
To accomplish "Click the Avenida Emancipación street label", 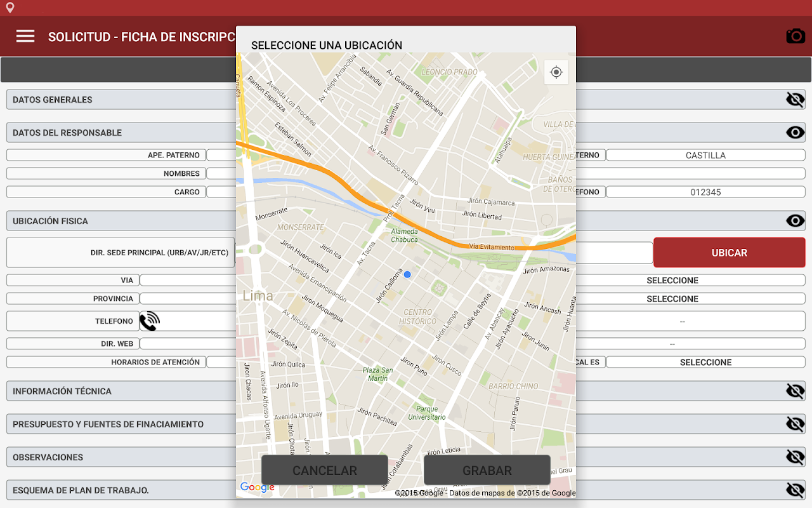I will (317, 283).
